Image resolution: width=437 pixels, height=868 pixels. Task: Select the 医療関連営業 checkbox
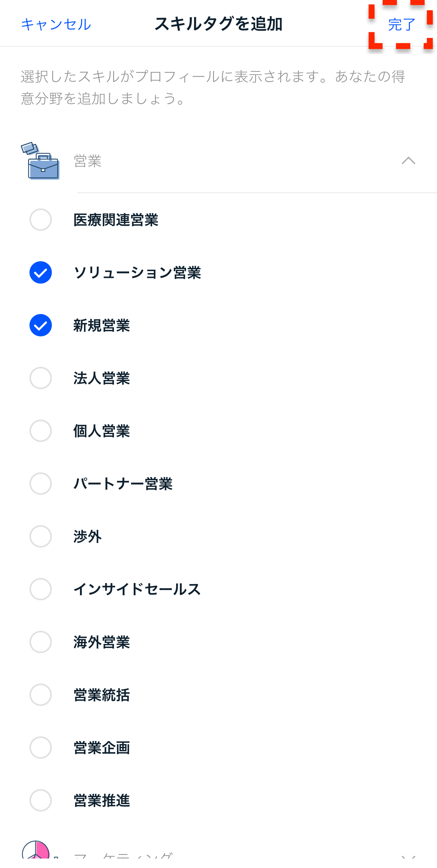point(41,220)
